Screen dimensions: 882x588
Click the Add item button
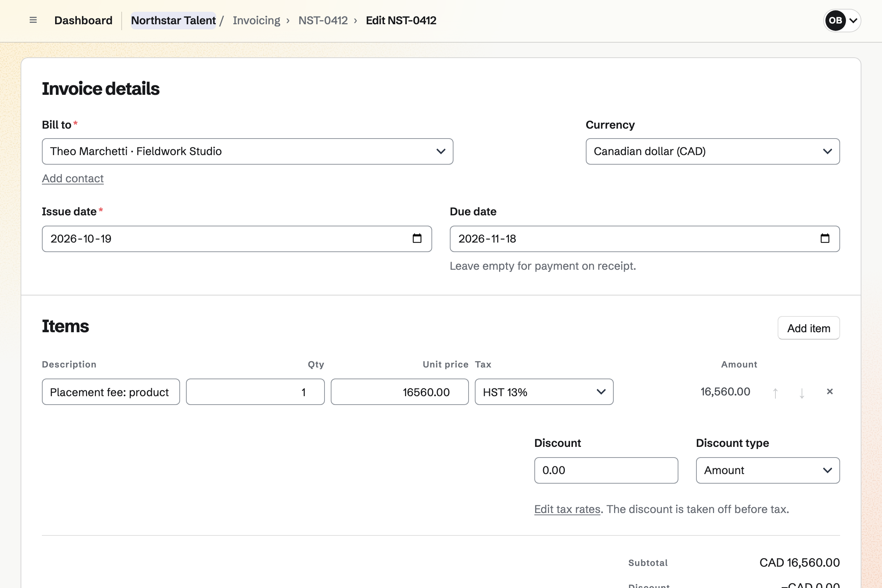click(808, 328)
